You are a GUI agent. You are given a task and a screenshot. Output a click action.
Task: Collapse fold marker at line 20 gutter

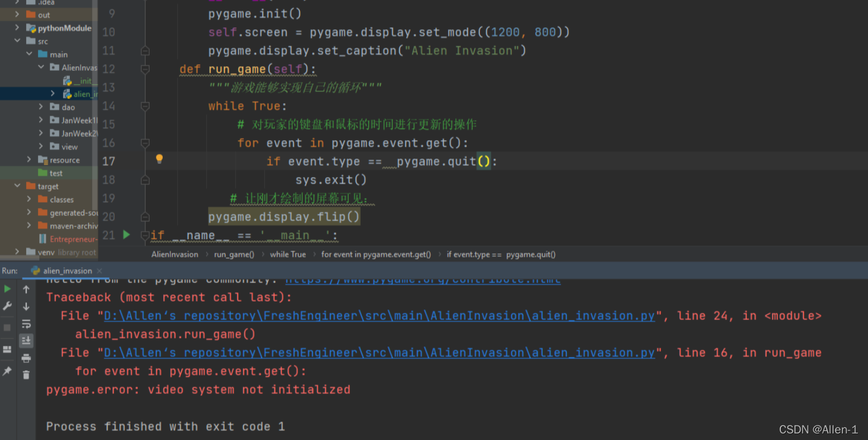click(x=145, y=216)
